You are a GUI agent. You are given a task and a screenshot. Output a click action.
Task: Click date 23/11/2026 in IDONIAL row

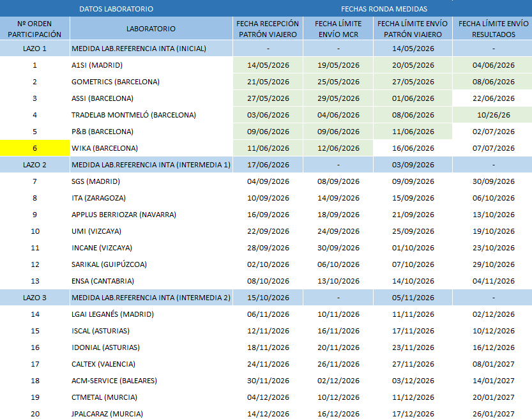pos(413,347)
